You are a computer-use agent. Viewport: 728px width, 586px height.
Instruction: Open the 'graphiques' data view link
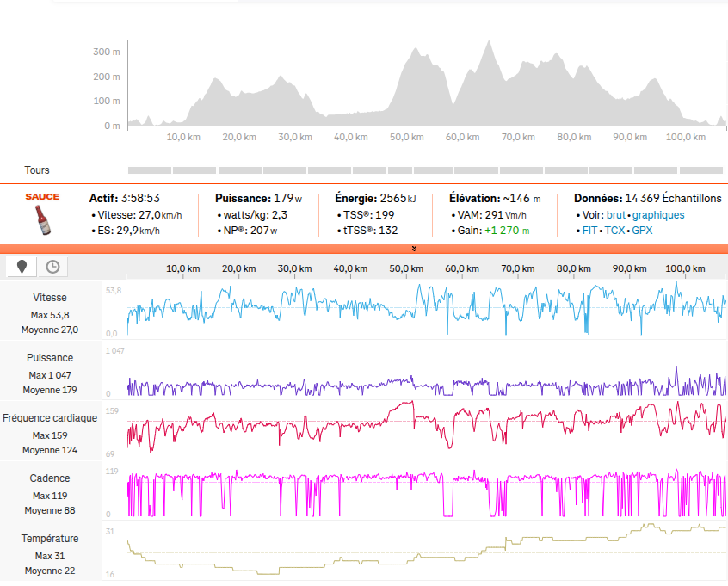tap(658, 215)
